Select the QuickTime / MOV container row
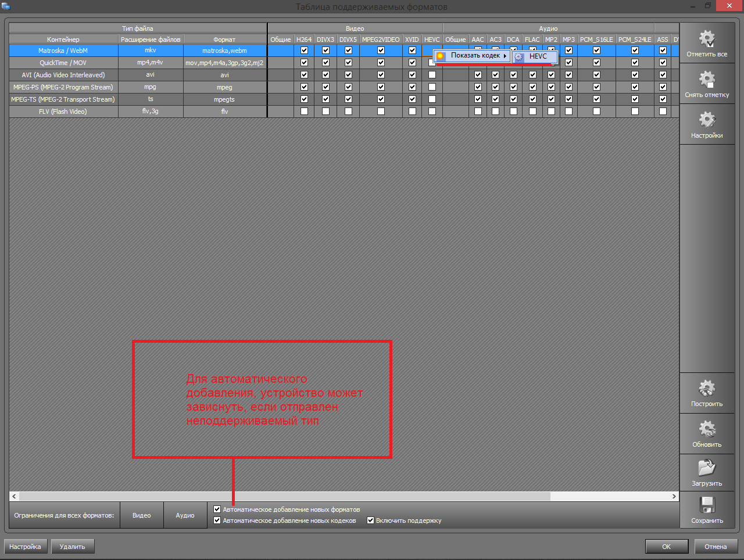This screenshot has height=560, width=744. [63, 63]
